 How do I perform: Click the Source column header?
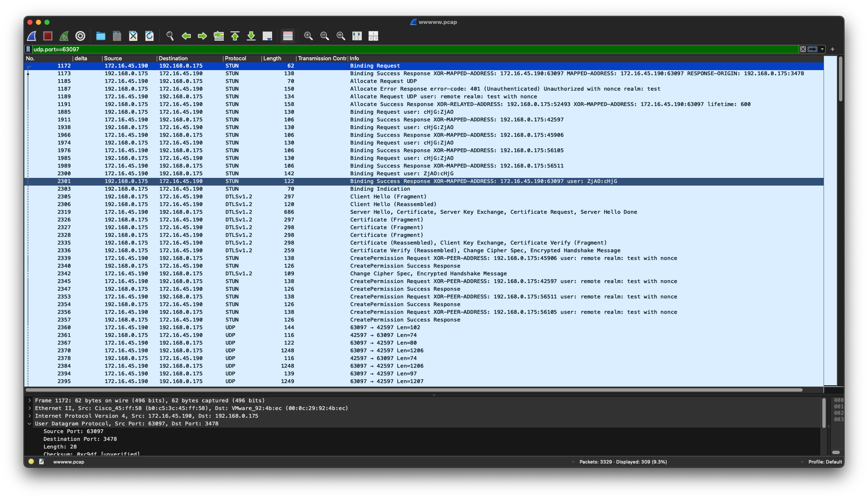[113, 59]
